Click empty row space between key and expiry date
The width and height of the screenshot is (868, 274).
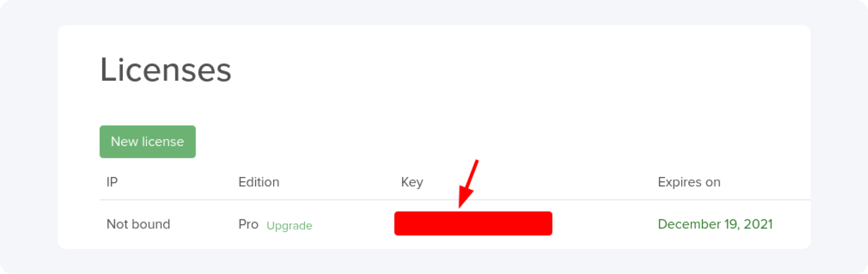pyautogui.click(x=603, y=224)
